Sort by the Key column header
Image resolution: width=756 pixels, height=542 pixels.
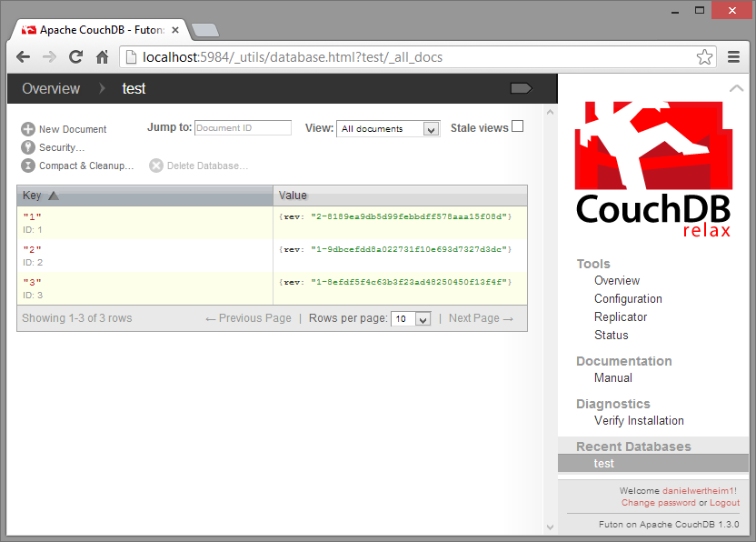coord(144,196)
